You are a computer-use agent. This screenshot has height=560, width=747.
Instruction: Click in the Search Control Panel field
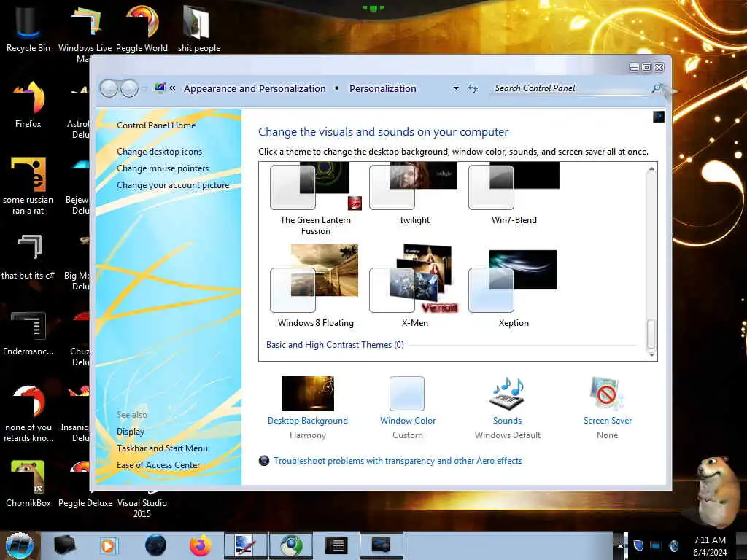tap(570, 88)
